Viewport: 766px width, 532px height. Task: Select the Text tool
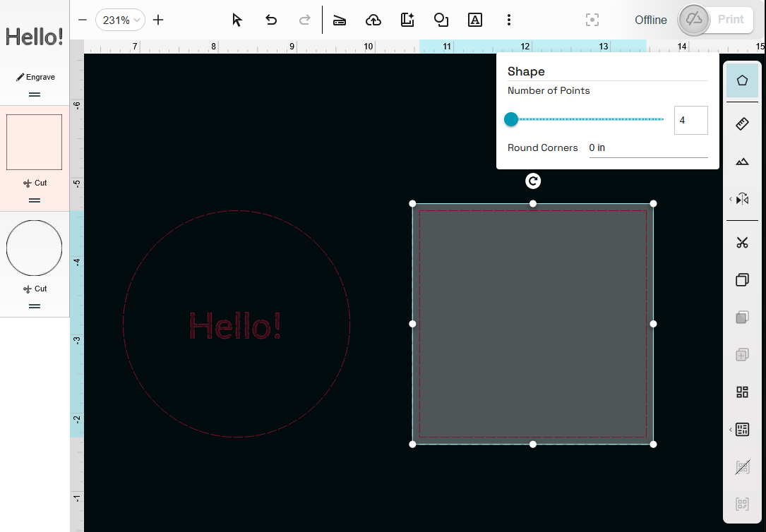(474, 20)
